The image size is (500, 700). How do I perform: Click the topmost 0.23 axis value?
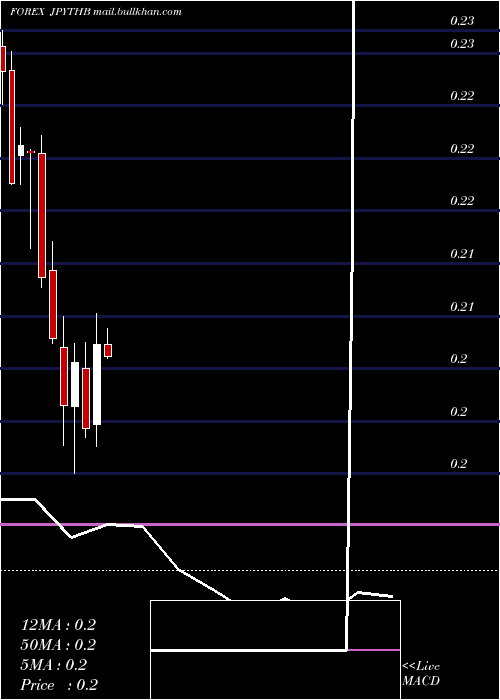[x=462, y=21]
